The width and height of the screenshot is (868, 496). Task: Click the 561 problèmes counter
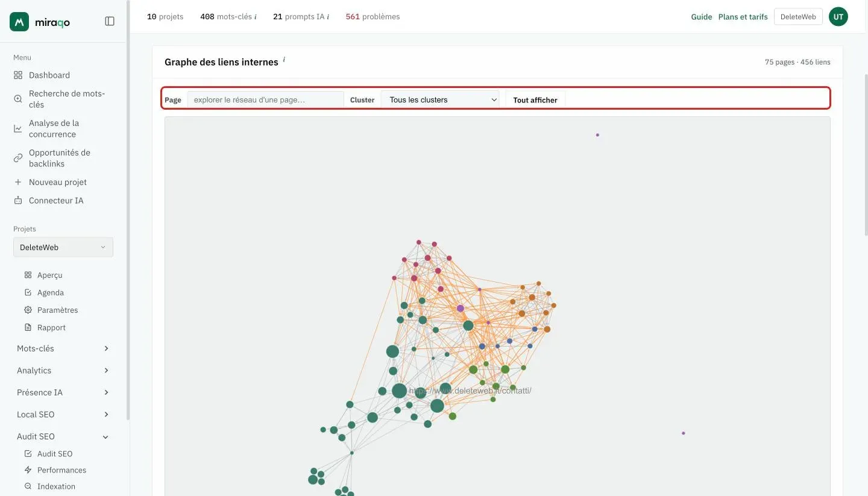pyautogui.click(x=373, y=17)
